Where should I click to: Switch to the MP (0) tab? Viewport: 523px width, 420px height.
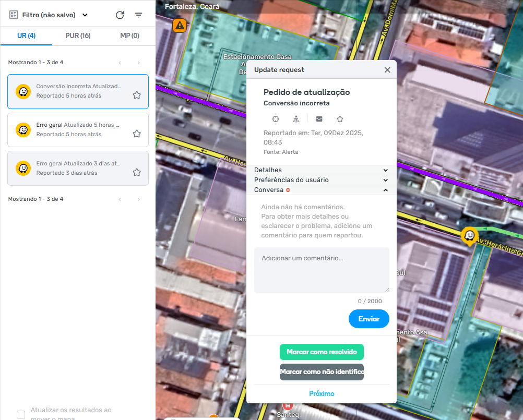129,36
